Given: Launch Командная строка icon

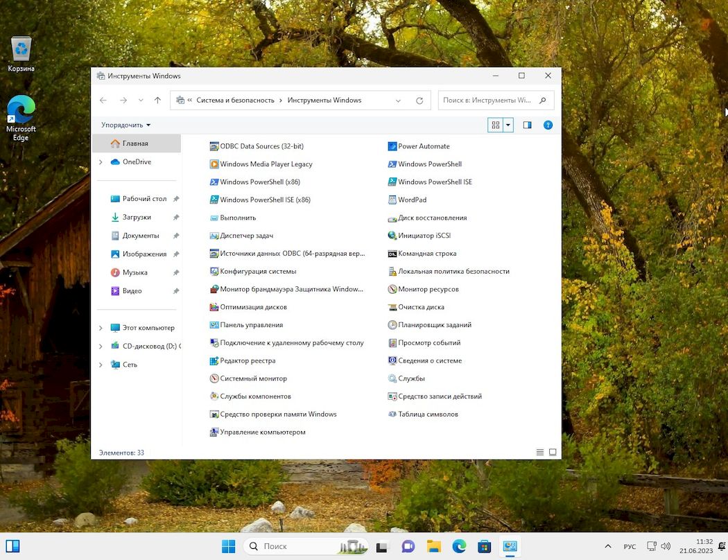Looking at the screenshot, I should (392, 254).
